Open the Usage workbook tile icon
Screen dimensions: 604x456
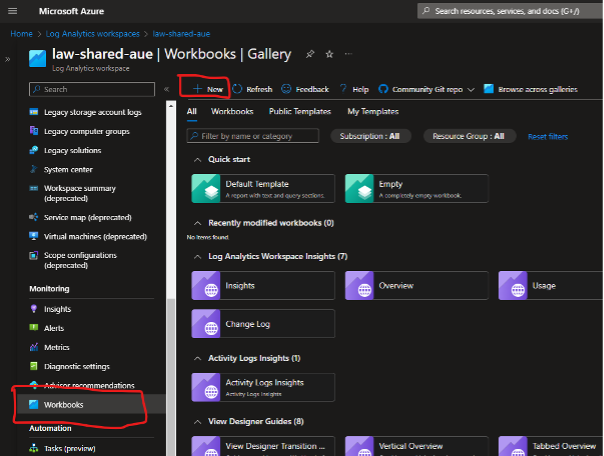click(513, 286)
